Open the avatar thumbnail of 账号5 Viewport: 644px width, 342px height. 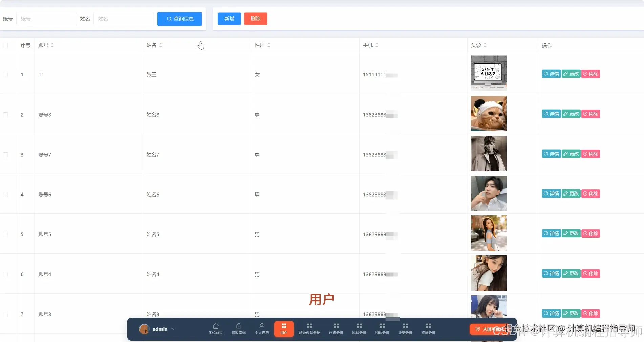tap(489, 233)
